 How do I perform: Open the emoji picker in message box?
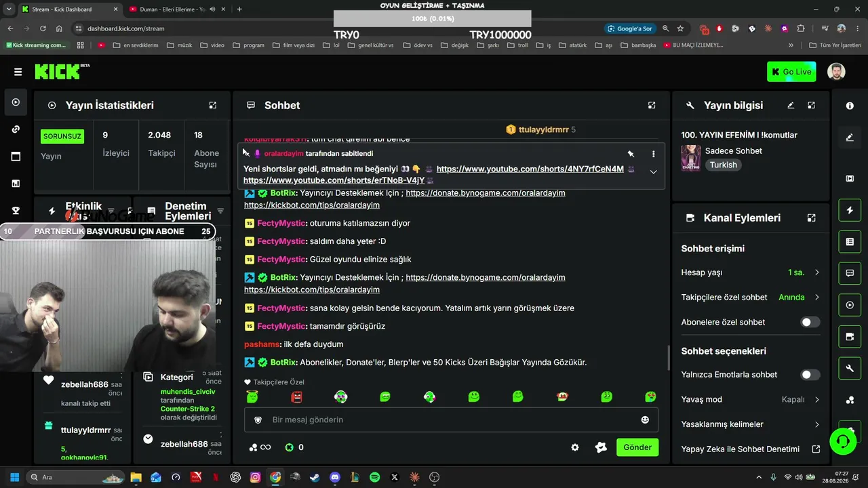(x=645, y=420)
